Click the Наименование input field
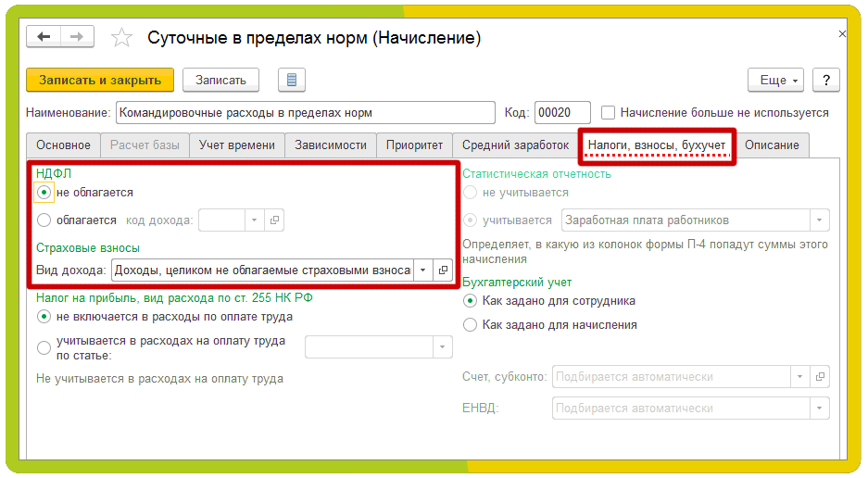 click(306, 112)
